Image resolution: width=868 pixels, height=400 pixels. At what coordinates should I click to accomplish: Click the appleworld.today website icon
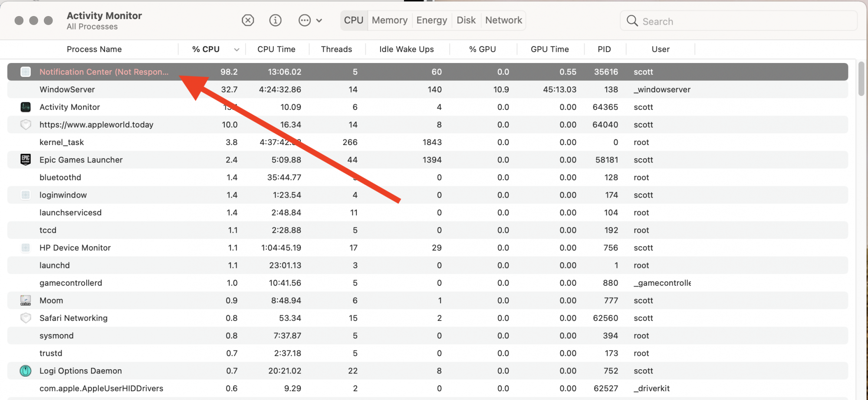pyautogui.click(x=26, y=125)
